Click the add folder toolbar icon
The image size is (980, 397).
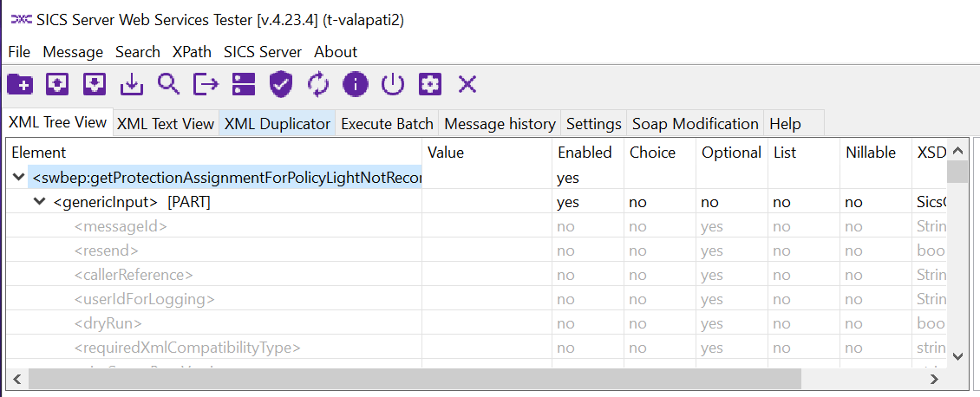point(19,84)
